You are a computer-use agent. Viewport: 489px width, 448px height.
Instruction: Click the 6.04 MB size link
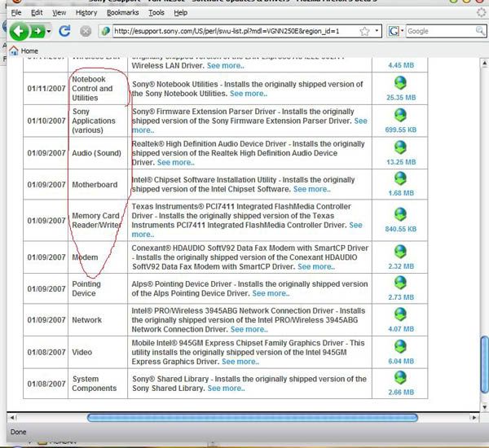tap(401, 362)
